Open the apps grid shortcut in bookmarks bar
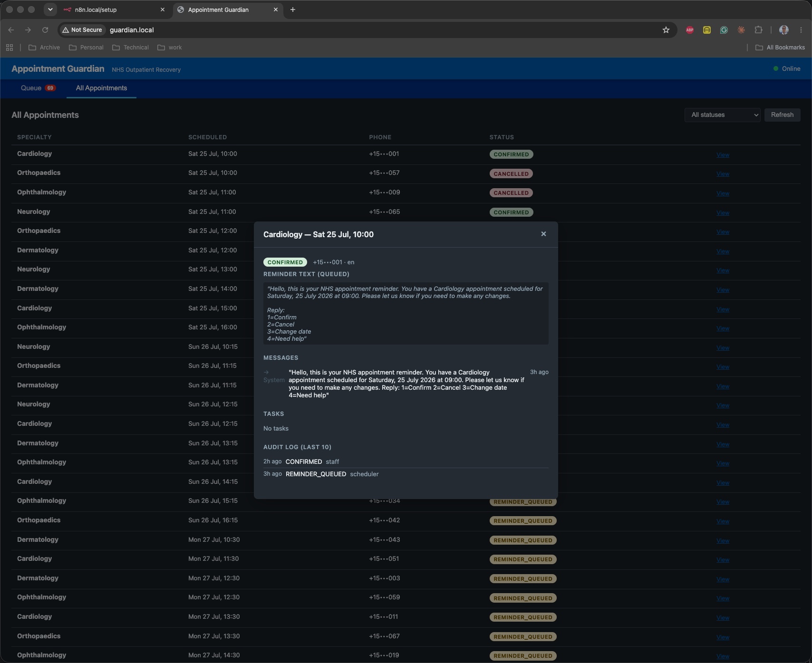The width and height of the screenshot is (812, 663). 10,48
